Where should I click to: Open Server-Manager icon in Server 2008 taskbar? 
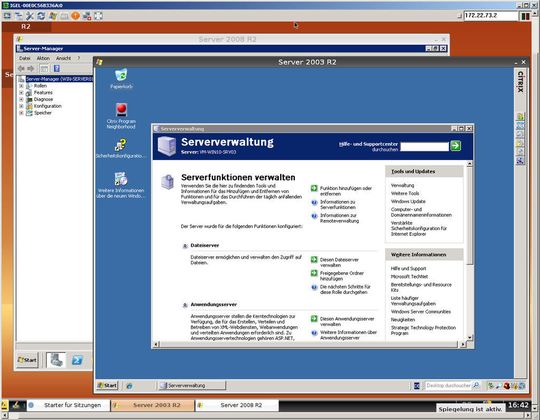click(56, 360)
